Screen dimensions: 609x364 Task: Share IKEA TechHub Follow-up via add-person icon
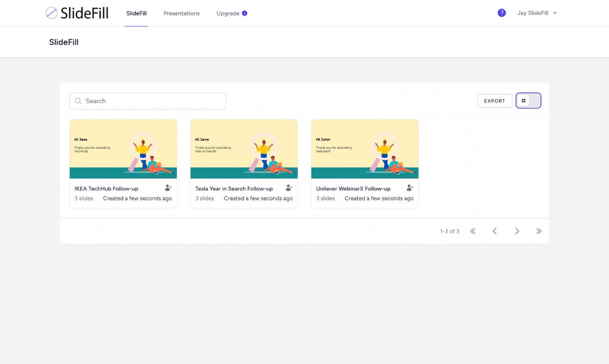click(x=168, y=188)
